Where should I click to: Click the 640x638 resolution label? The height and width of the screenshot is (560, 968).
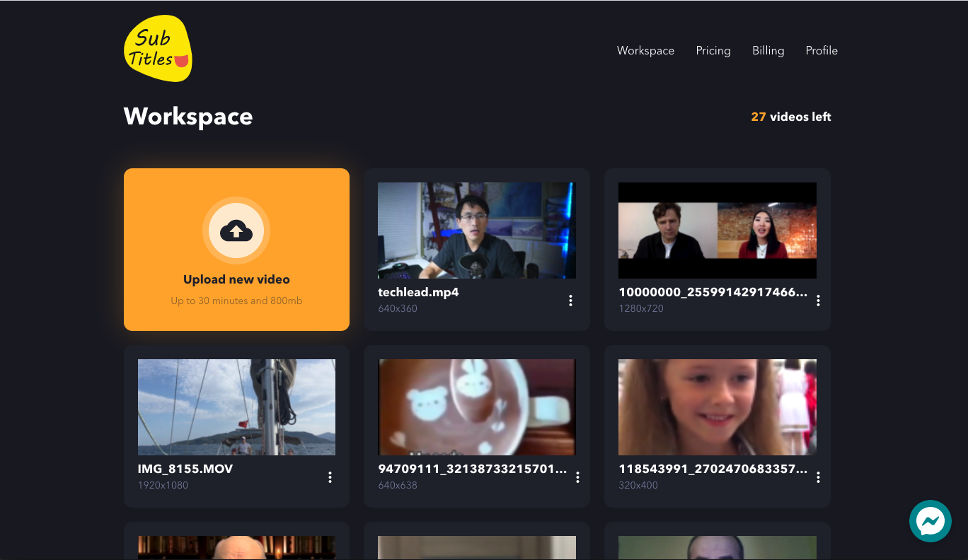398,486
